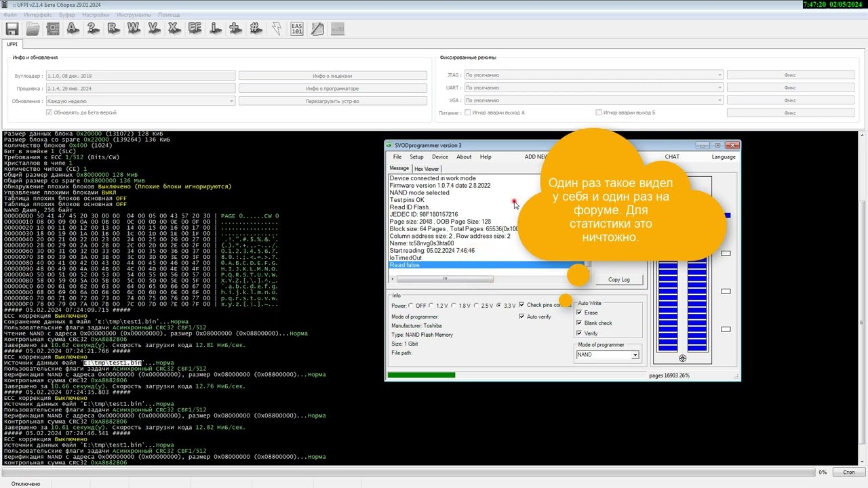Switch to the Hex Viewer tab
The height and width of the screenshot is (488, 868).
(427, 169)
